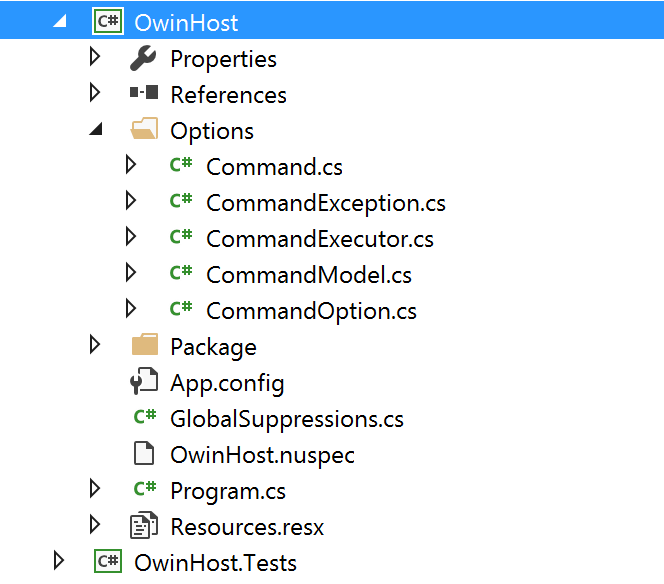Expand Resources.resx node
Screen dimensions: 664x584
[95, 525]
